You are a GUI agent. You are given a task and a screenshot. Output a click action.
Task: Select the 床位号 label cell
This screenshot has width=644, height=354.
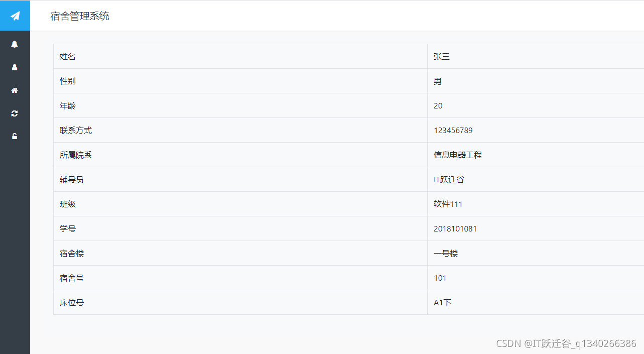pos(240,302)
